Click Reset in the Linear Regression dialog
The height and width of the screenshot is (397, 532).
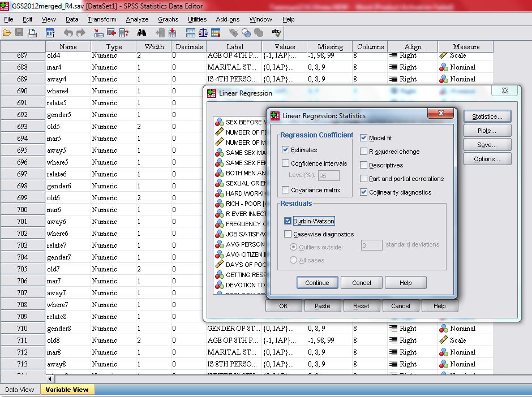click(361, 306)
